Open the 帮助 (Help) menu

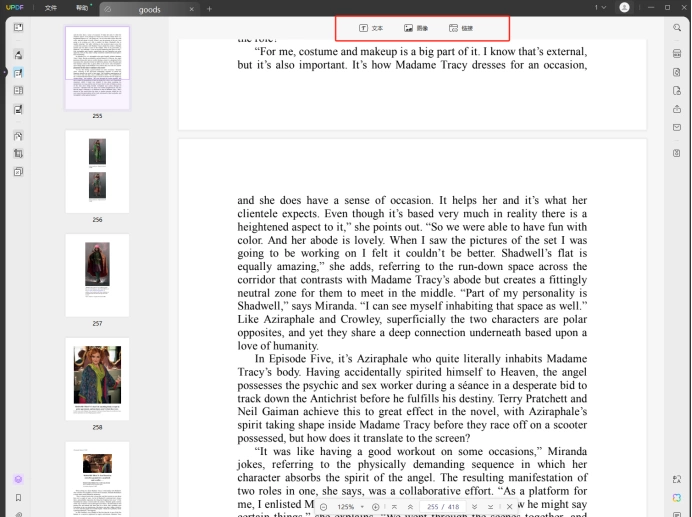82,8
